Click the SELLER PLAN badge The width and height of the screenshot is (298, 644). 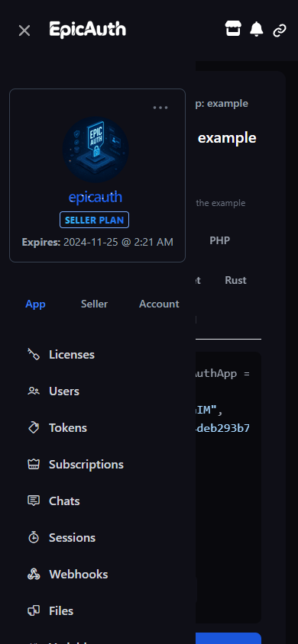point(95,220)
